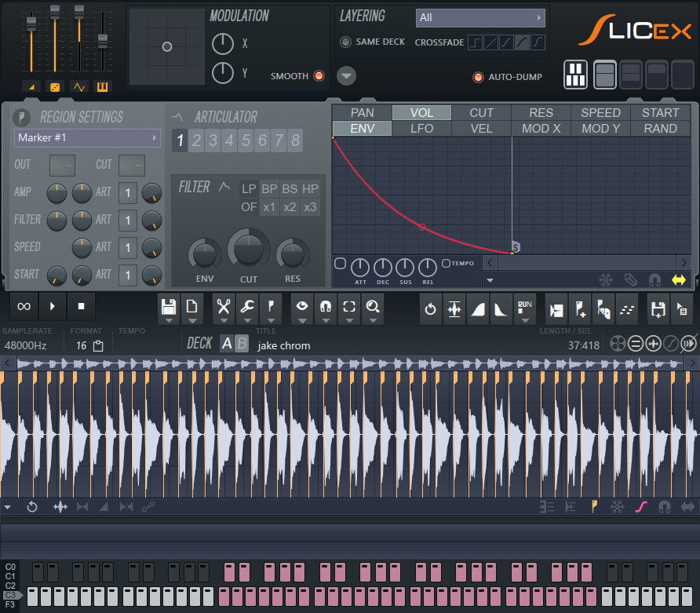Open the LAYERING dropdown showing All

tap(479, 17)
